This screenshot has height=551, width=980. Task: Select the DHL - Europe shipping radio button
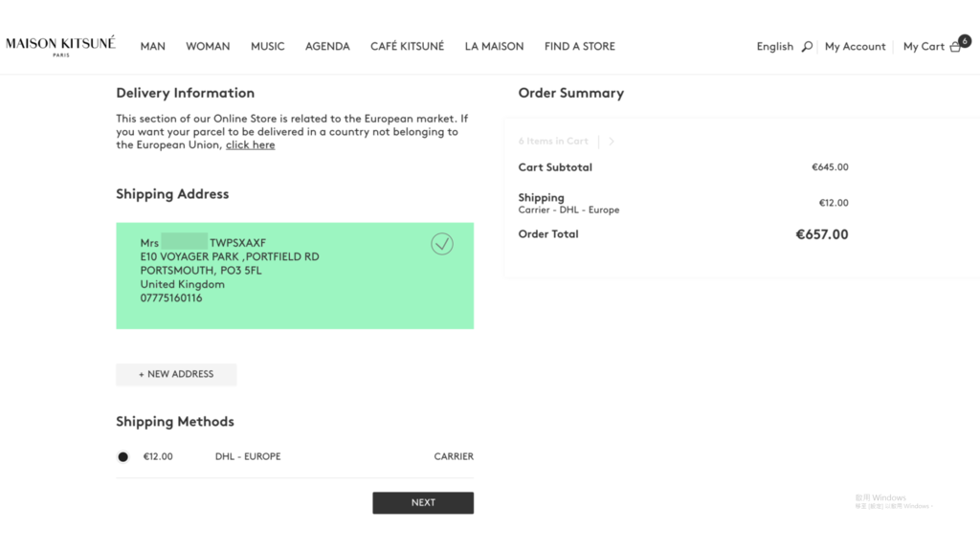tap(123, 456)
